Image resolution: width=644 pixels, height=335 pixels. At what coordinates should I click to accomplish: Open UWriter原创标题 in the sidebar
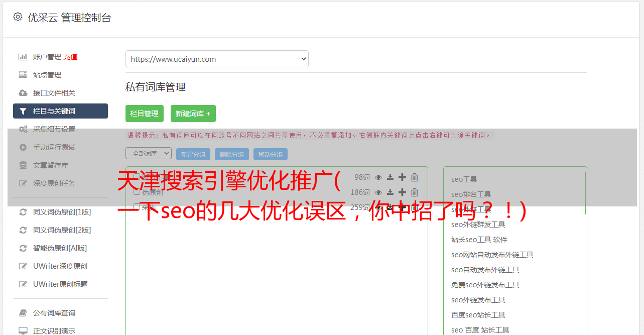pyautogui.click(x=60, y=284)
